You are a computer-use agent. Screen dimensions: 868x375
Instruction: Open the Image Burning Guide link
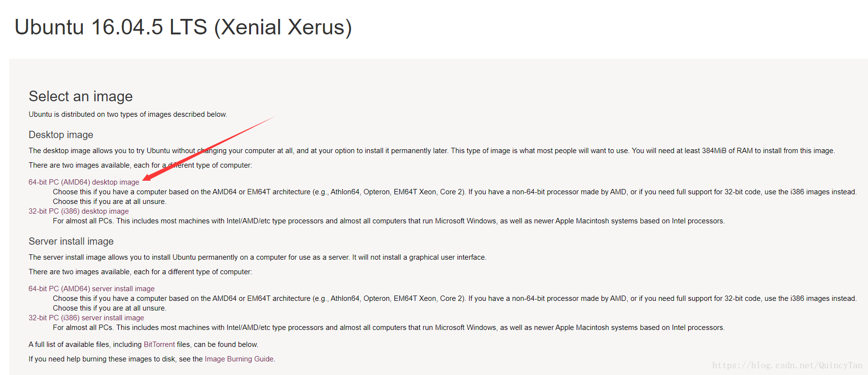(x=239, y=359)
